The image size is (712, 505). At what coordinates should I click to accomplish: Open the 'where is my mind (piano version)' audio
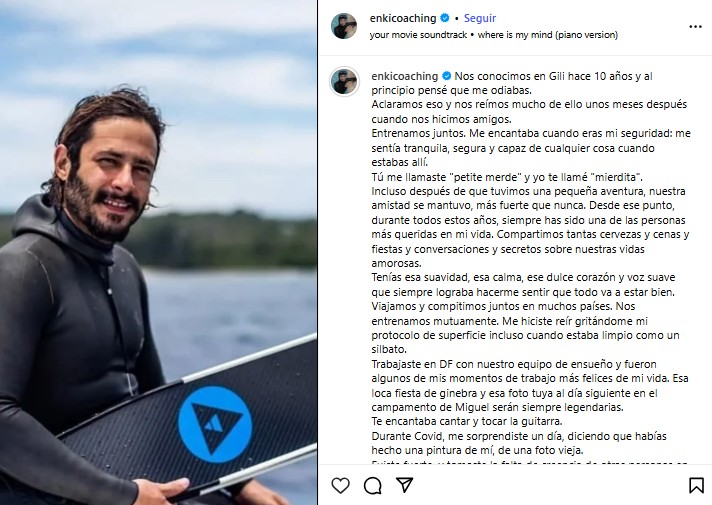point(548,35)
